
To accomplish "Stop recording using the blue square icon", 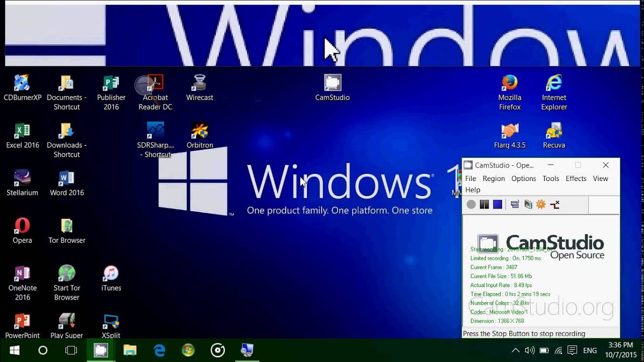I will pyautogui.click(x=497, y=204).
